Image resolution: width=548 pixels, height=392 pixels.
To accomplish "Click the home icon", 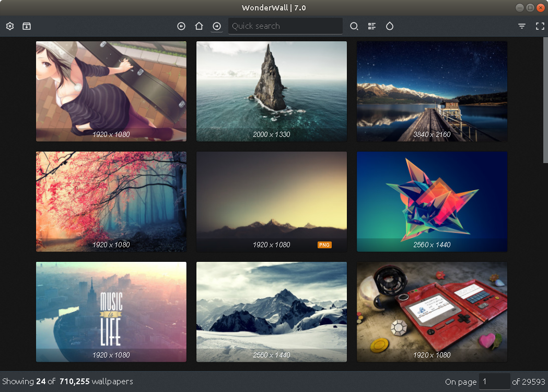I will (199, 26).
